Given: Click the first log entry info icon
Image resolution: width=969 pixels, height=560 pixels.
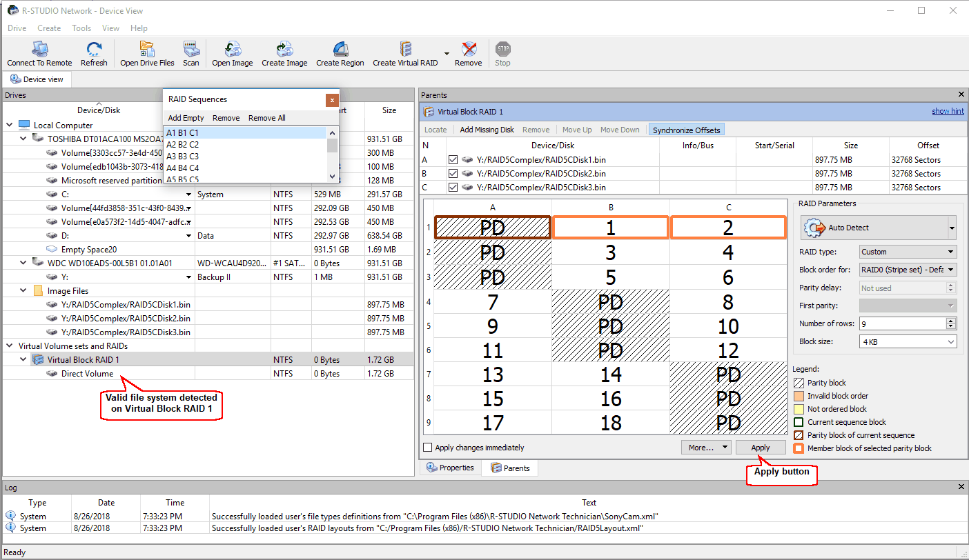Looking at the screenshot, I should [10, 516].
